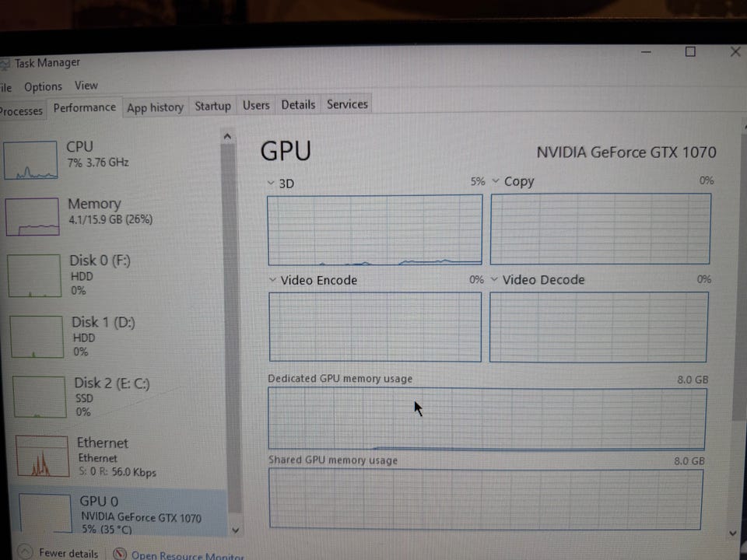Open the Options menu

pos(43,87)
